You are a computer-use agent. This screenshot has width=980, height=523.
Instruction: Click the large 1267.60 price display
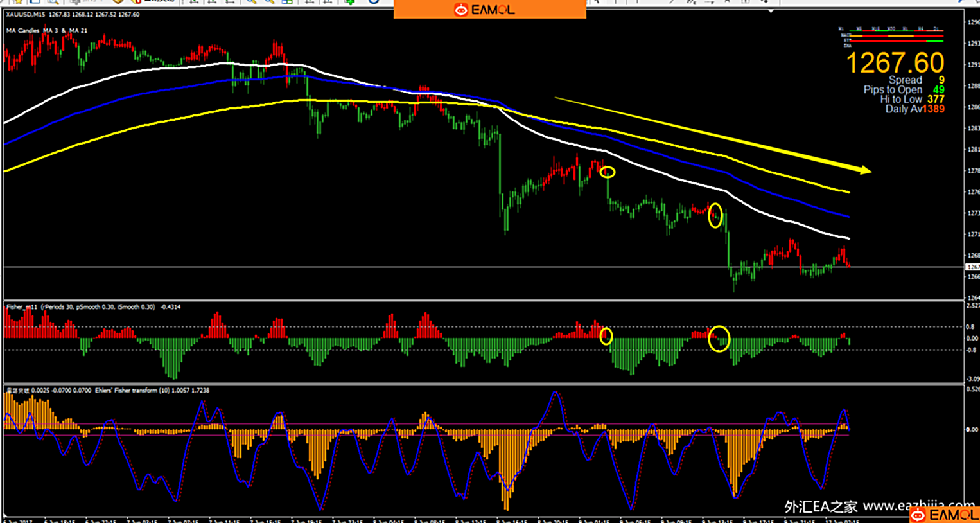click(895, 63)
